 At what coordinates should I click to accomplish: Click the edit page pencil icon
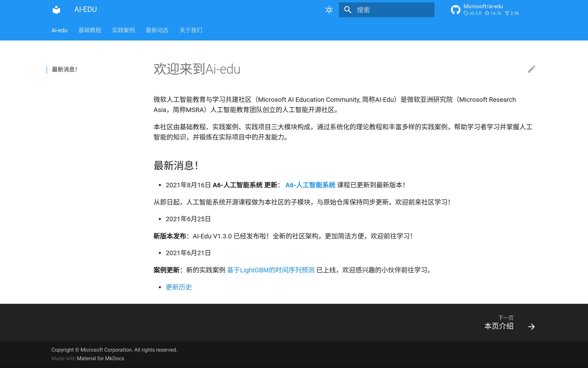(x=531, y=69)
